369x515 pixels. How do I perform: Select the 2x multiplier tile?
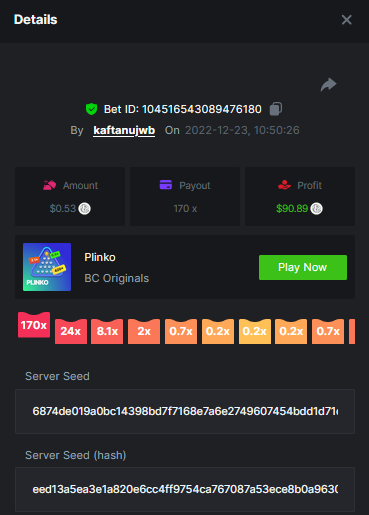point(144,331)
